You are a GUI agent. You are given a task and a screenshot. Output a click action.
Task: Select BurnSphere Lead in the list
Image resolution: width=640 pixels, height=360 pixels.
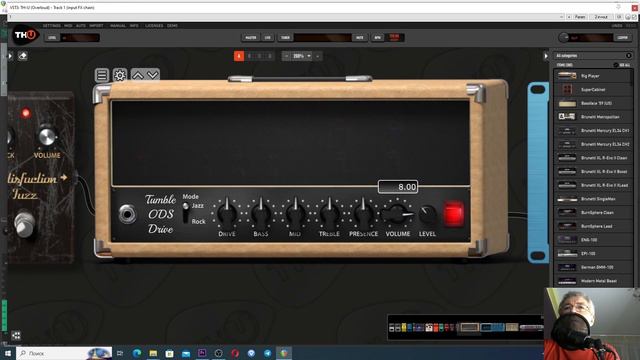coord(593,226)
